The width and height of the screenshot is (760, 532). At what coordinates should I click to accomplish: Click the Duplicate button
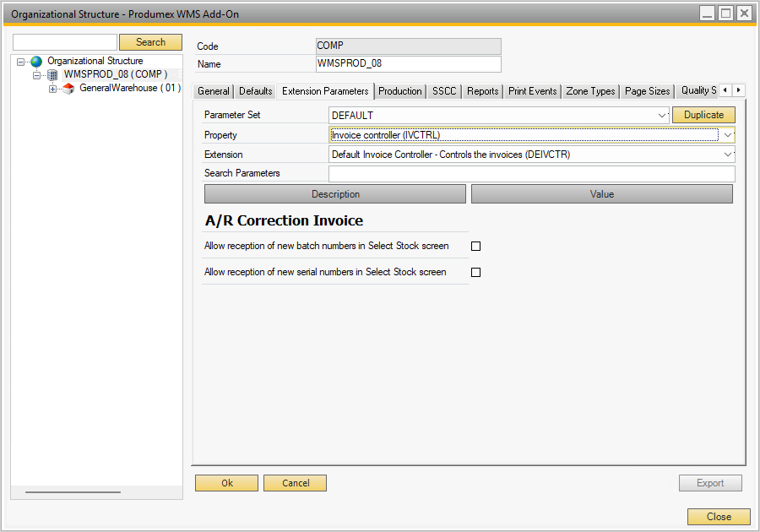coord(703,115)
